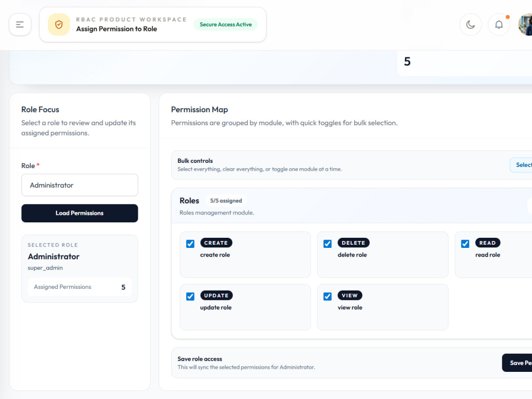Open the hamburger sidebar menu
The width and height of the screenshot is (532, 399).
click(x=20, y=24)
